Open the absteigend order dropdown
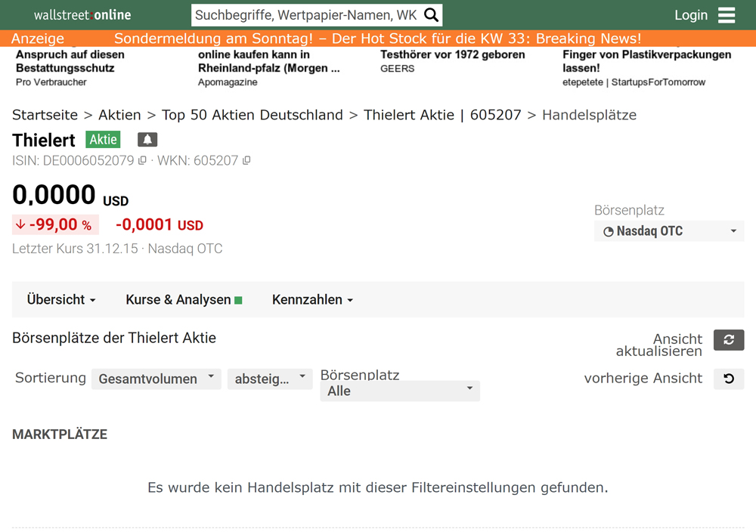This screenshot has height=532, width=756. (x=270, y=379)
